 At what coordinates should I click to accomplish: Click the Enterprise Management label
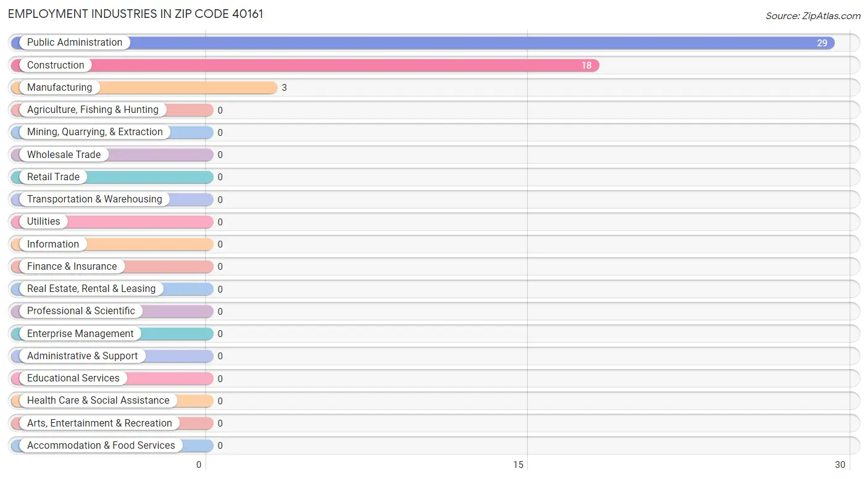coord(80,334)
